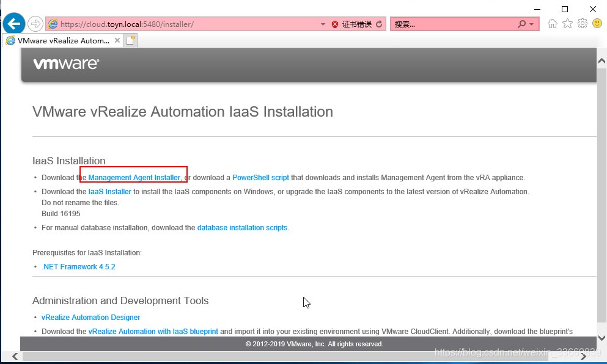This screenshot has height=364, width=607.
Task: Click horizontal scrollbar left arrow
Action: coord(15,356)
